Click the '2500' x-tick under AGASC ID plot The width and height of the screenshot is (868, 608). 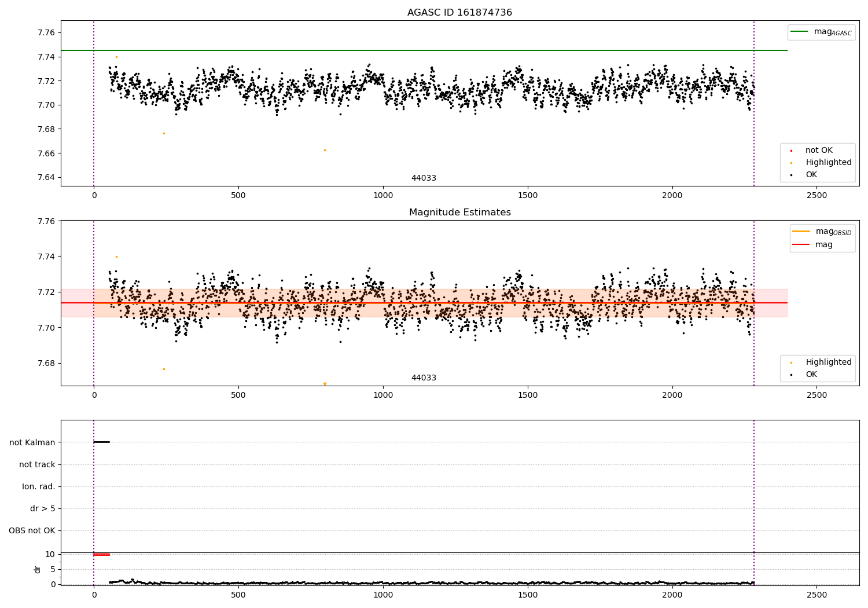(817, 196)
